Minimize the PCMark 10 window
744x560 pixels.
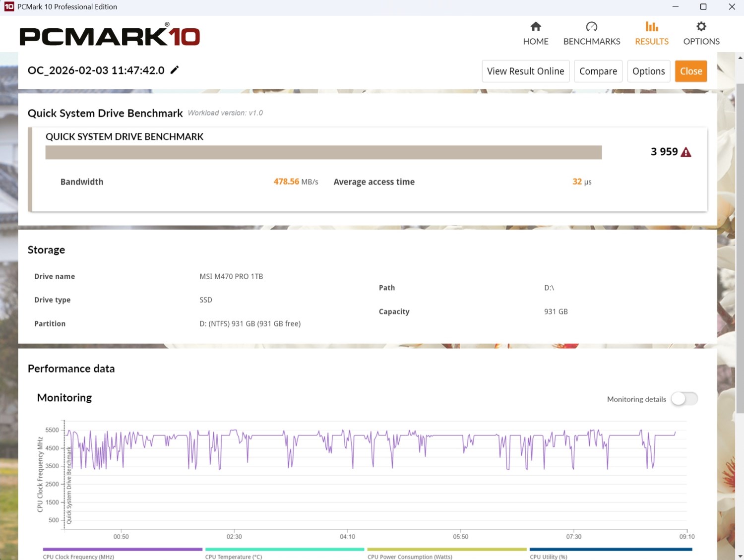[675, 7]
